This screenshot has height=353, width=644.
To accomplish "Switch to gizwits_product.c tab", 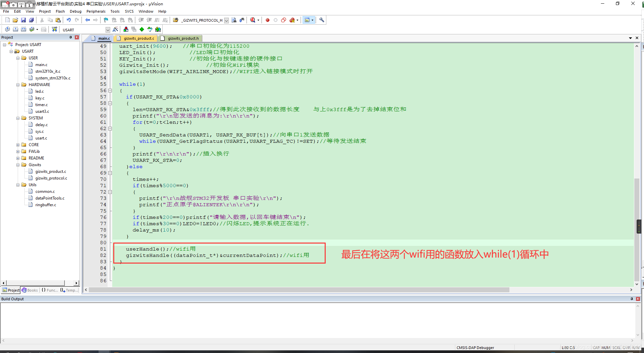I will click(136, 38).
